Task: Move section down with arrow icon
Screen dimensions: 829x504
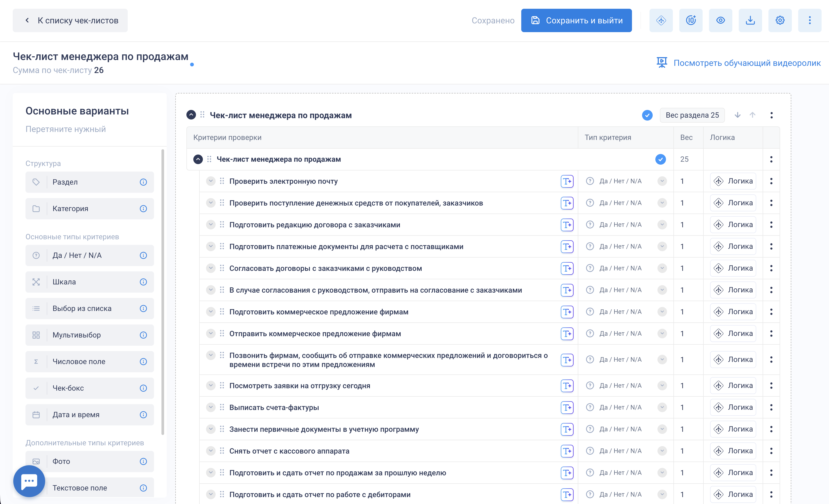Action: pos(737,115)
